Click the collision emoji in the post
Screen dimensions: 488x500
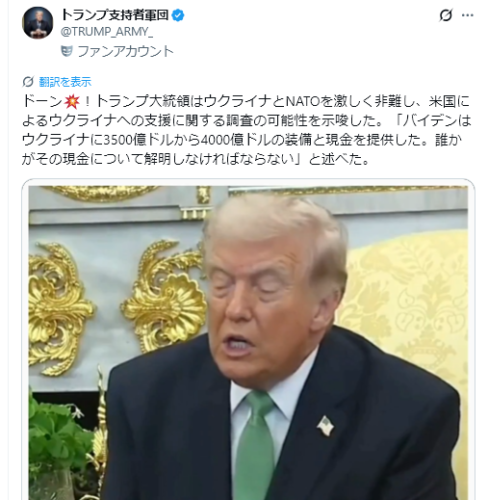coord(72,101)
